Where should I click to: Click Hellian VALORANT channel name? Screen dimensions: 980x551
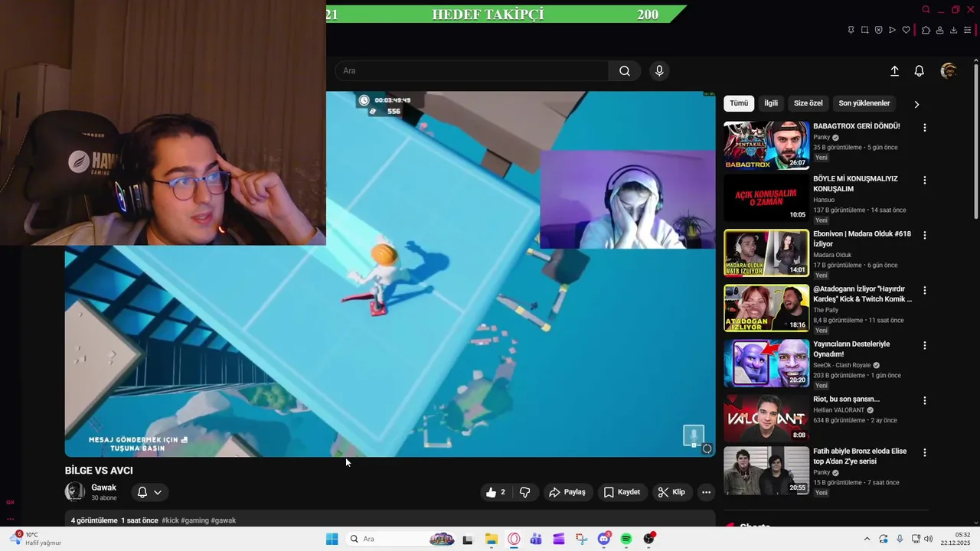pos(838,410)
